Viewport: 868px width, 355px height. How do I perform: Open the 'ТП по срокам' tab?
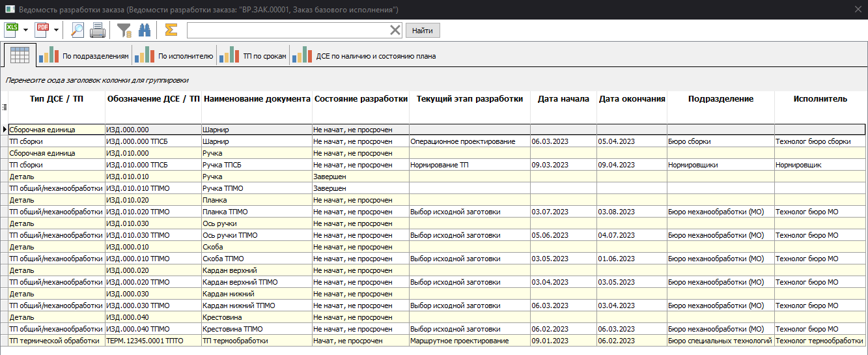253,56
